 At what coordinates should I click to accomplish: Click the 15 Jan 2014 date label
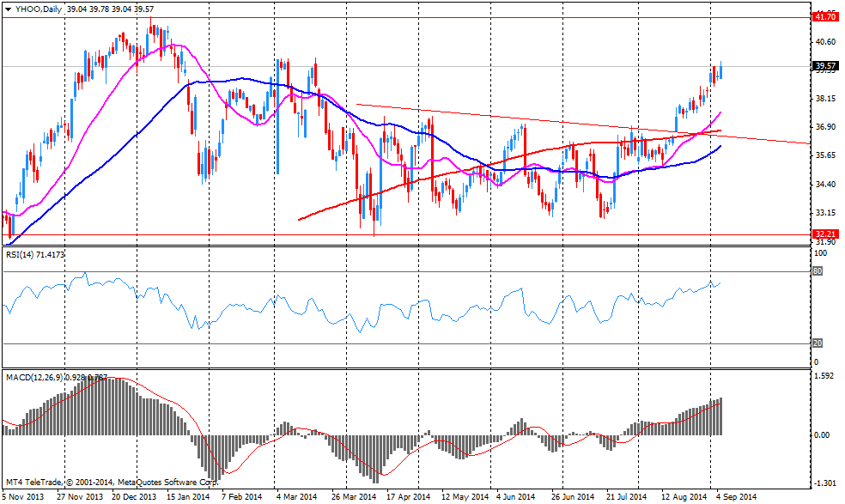[187, 496]
